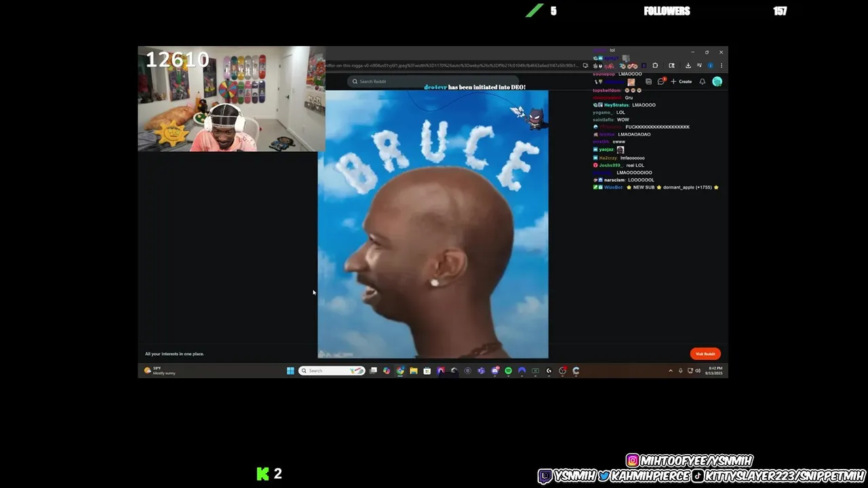Open Microsoft Teams from the taskbar
The image size is (868, 488).
tap(481, 371)
